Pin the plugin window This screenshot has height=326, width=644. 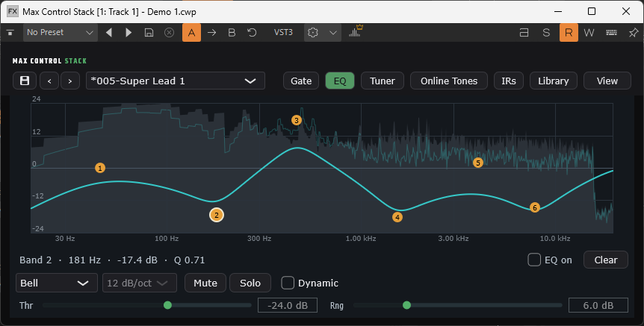[634, 32]
